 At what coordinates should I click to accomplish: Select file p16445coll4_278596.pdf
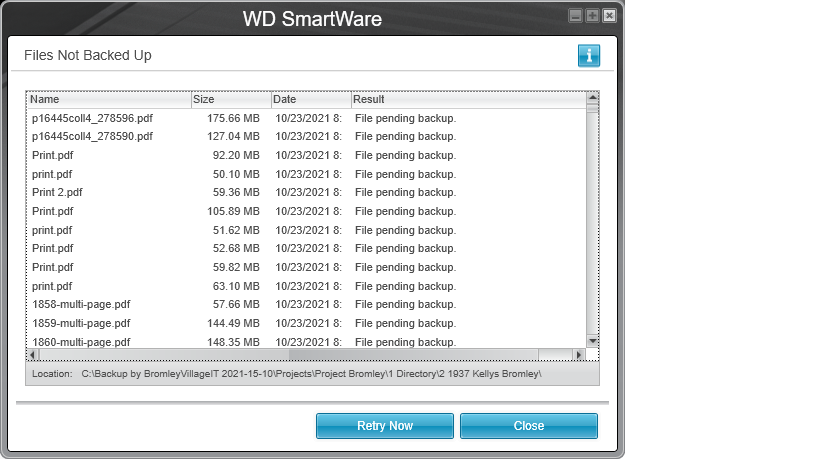pyautogui.click(x=92, y=119)
